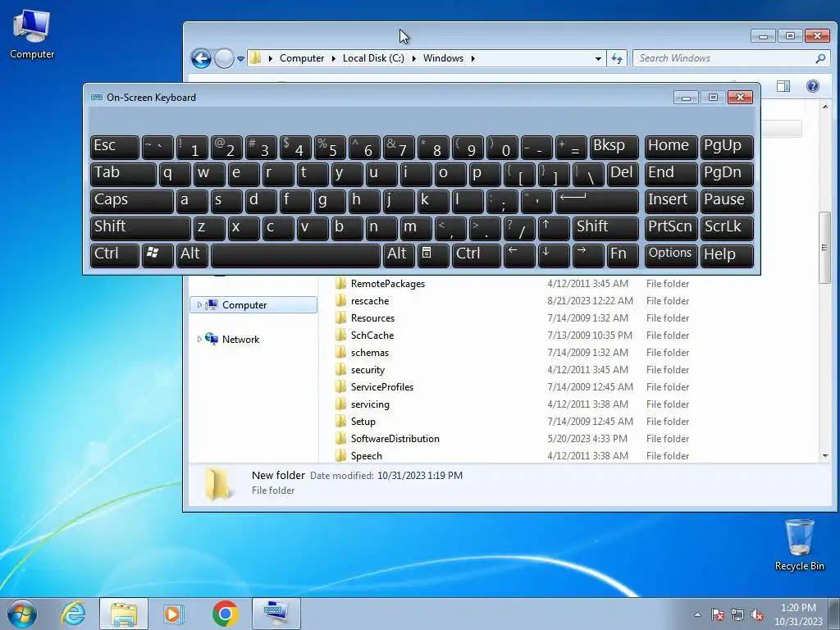840x630 pixels.
Task: Click the Help key on keyboard
Action: pyautogui.click(x=727, y=255)
